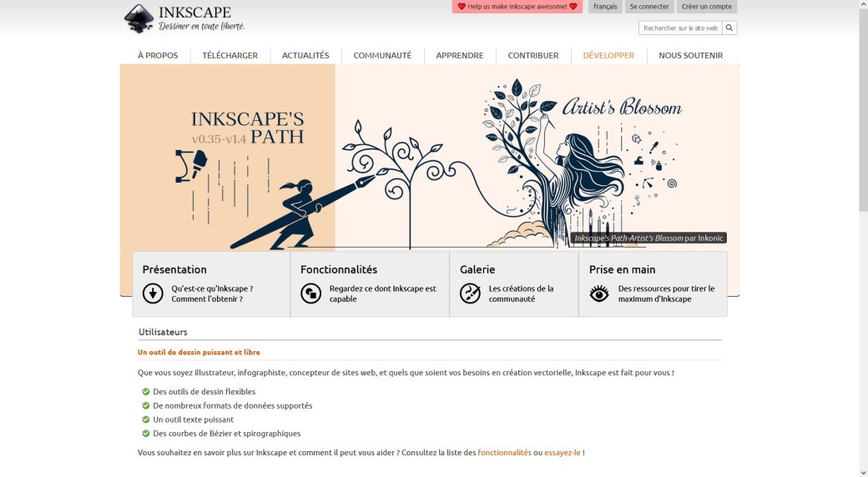Viewport: 868px width, 477px height.
Task: Click the essayez-le link
Action: coord(563,453)
